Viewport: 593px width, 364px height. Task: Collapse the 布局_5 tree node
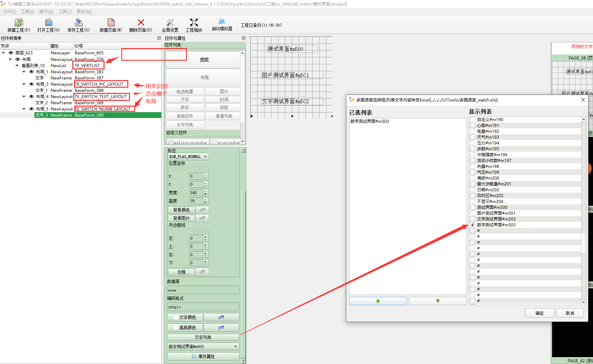[24, 109]
